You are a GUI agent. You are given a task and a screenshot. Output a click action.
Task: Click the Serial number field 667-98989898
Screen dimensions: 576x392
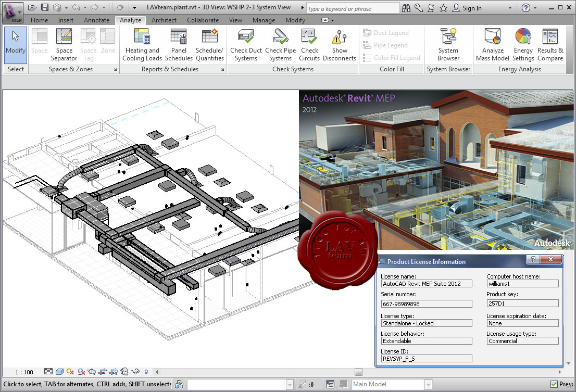point(427,304)
